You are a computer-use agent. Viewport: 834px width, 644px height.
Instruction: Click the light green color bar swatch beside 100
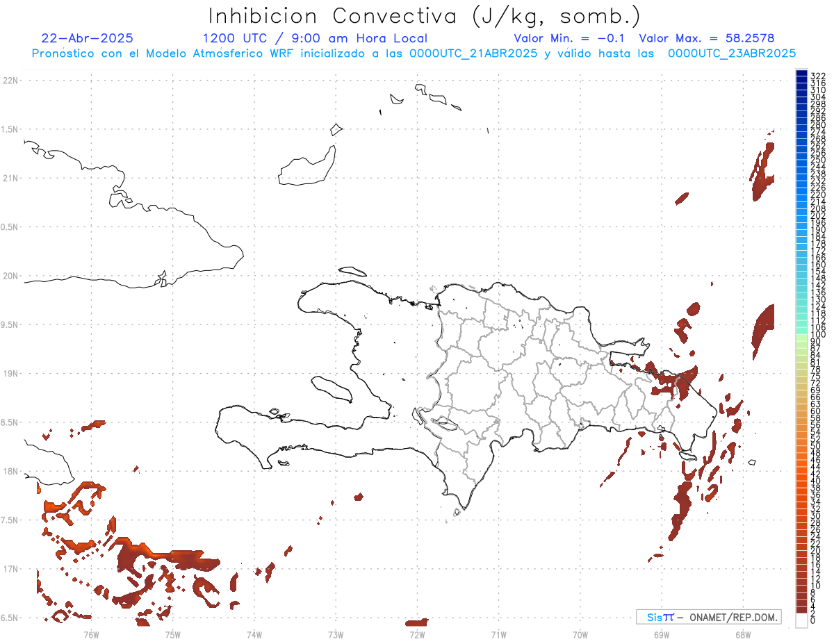801,337
